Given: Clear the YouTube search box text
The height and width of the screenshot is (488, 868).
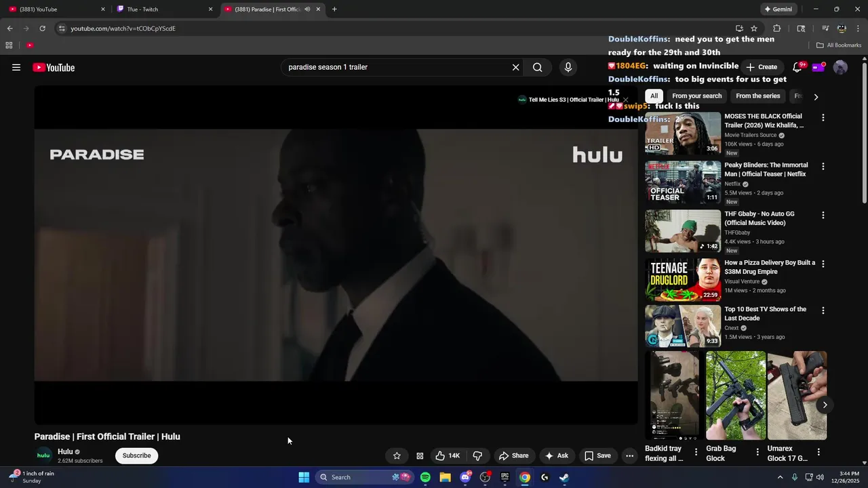Looking at the screenshot, I should click(x=515, y=67).
